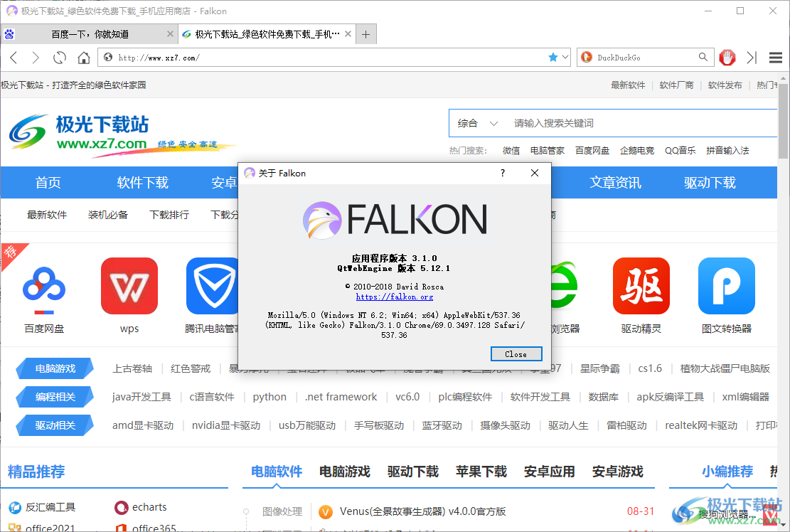Click the 图文转换器 icon
This screenshot has height=532, width=790.
coord(726,285)
